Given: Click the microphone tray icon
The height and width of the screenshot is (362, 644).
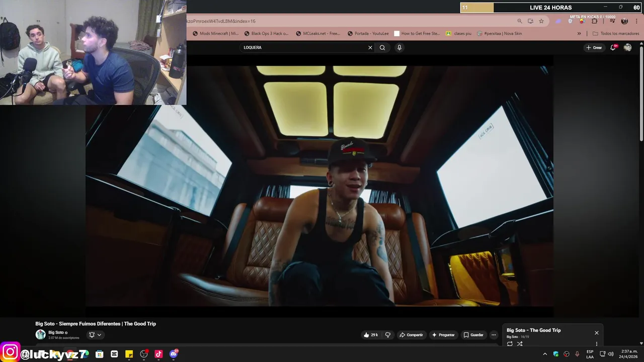Looking at the screenshot, I should pyautogui.click(x=577, y=354).
